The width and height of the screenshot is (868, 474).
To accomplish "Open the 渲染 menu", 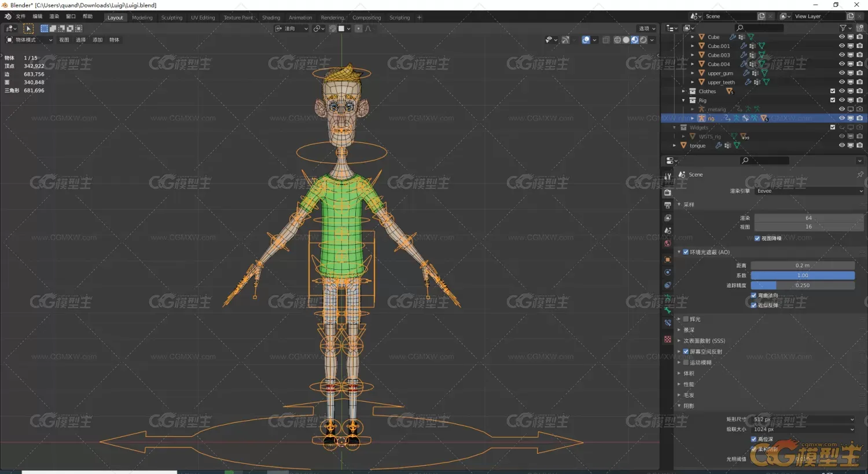I will coord(54,17).
